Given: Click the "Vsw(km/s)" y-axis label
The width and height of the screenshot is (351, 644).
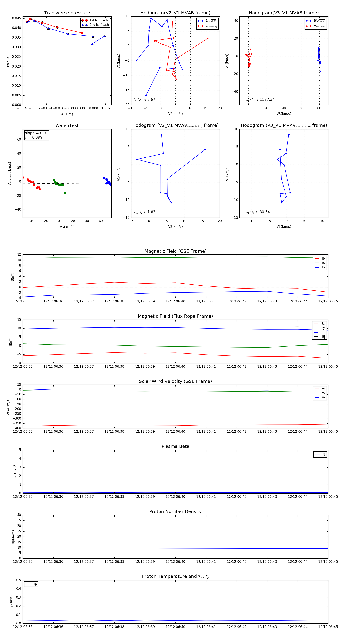Looking at the screenshot, I should pyautogui.click(x=8, y=407).
